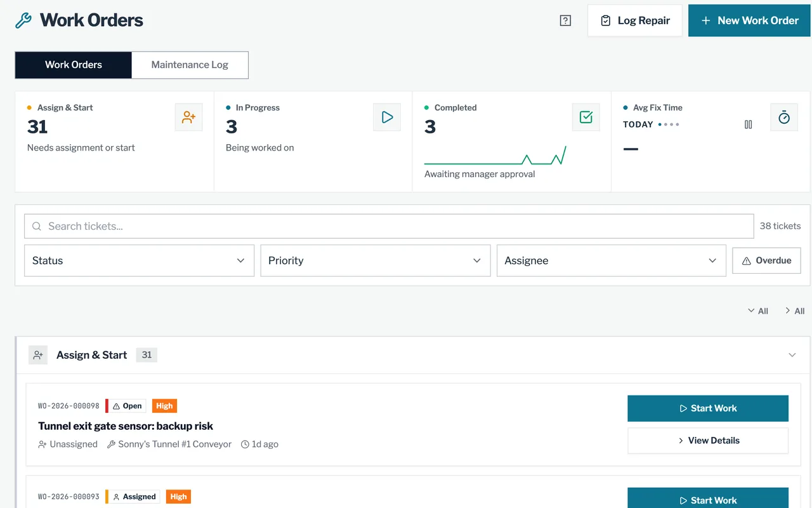The image size is (812, 508).
Task: Click the wrench icon beside Work Orders title
Action: pos(23,20)
